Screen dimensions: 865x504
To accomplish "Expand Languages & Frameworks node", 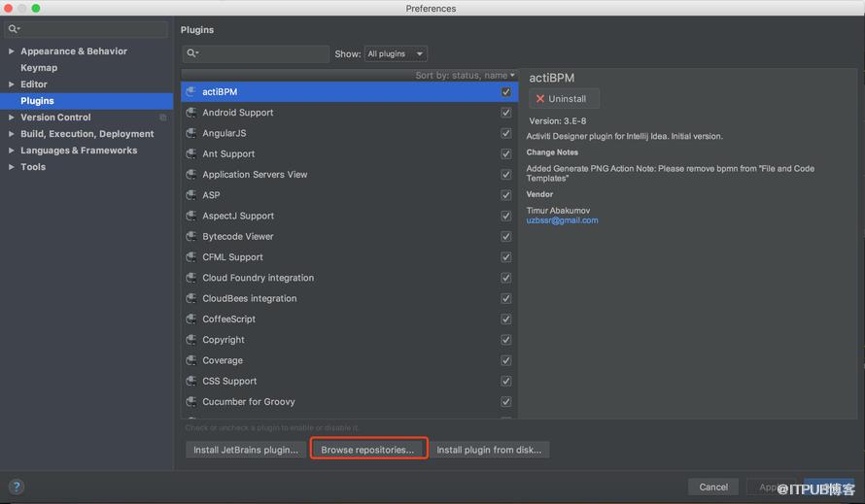I will tap(11, 150).
